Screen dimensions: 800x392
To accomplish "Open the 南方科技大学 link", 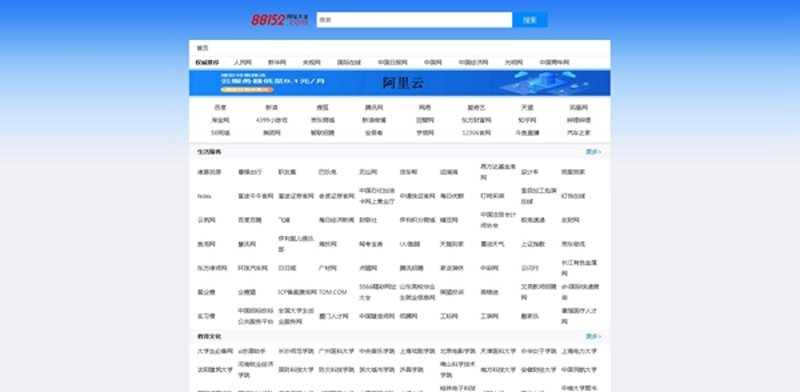I will (x=498, y=370).
